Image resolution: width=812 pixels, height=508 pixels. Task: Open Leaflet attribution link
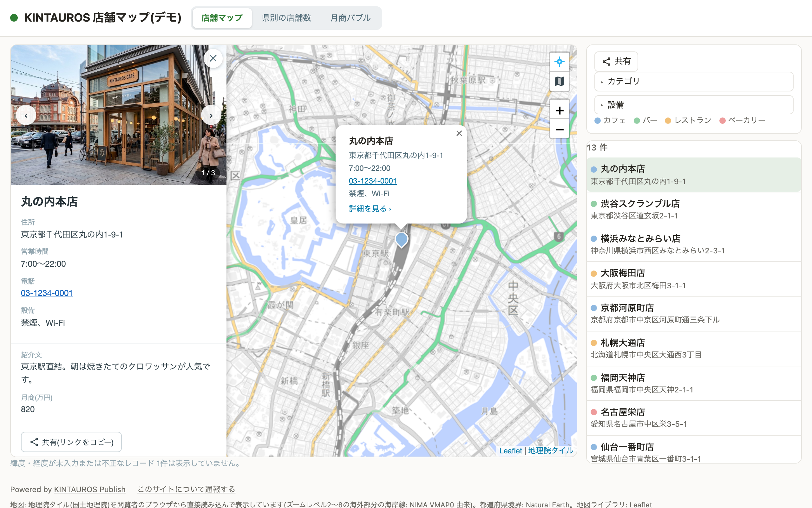[510, 451]
